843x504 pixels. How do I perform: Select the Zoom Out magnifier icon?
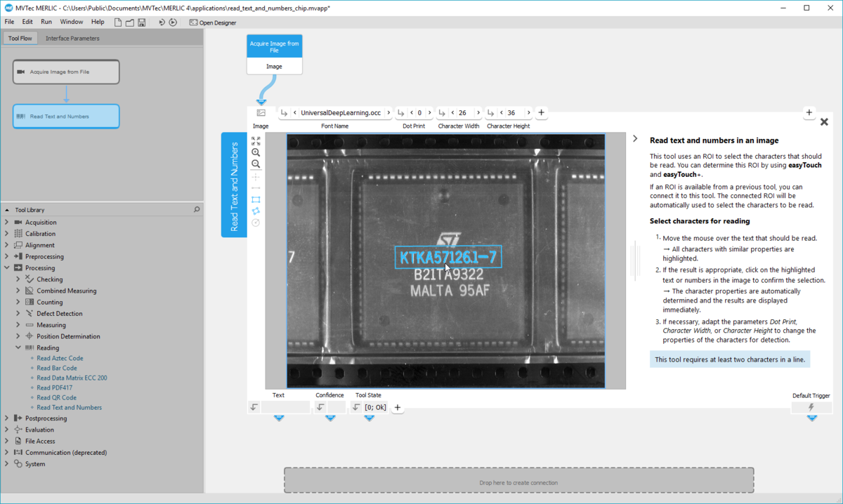[x=256, y=164]
